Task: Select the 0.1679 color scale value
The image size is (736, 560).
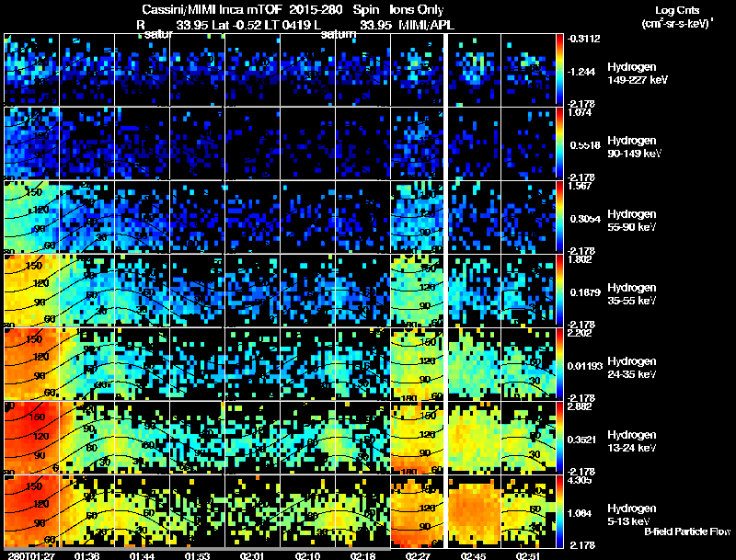Action: pyautogui.click(x=585, y=292)
